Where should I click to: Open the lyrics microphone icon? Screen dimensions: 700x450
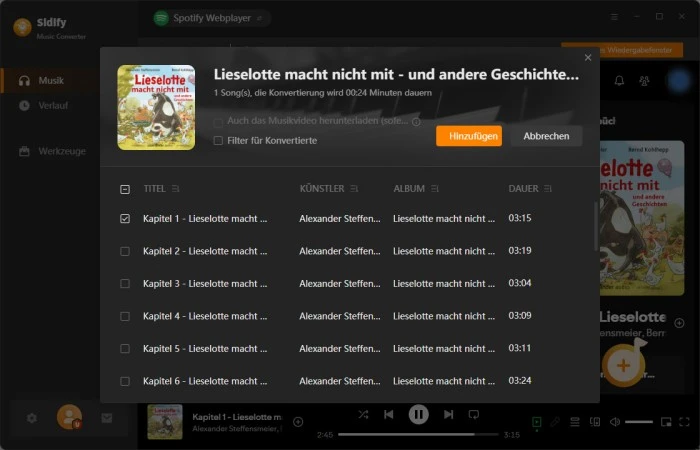pyautogui.click(x=555, y=422)
